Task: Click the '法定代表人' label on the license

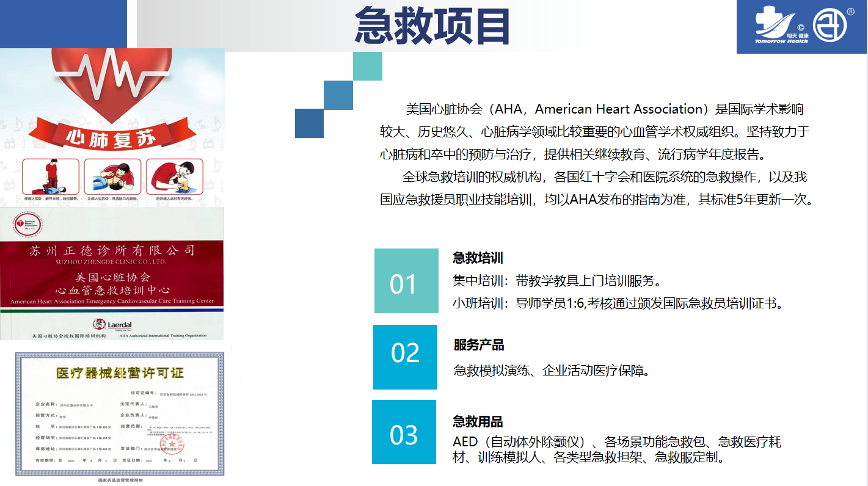Action: point(133,405)
